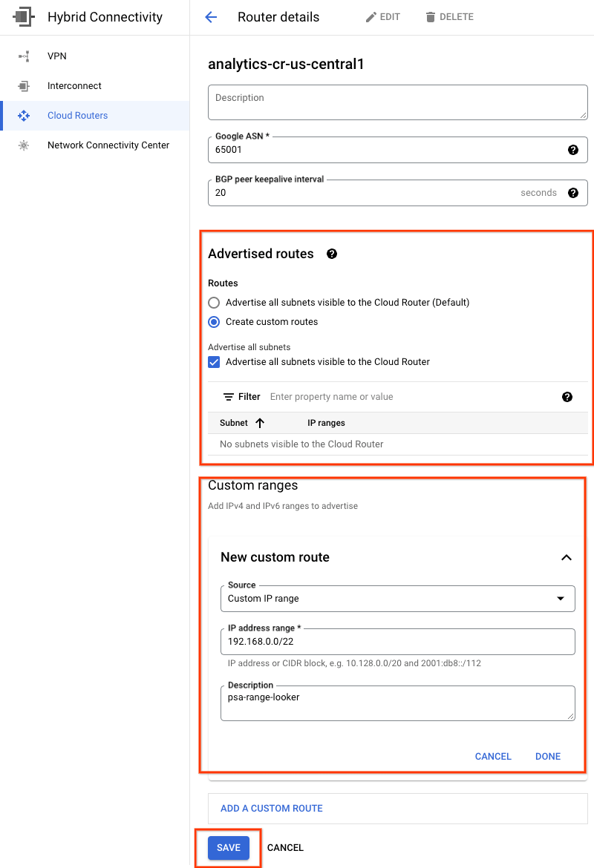The width and height of the screenshot is (594, 868).
Task: Uncheck Advertise all subnets visible checkbox
Action: (214, 362)
